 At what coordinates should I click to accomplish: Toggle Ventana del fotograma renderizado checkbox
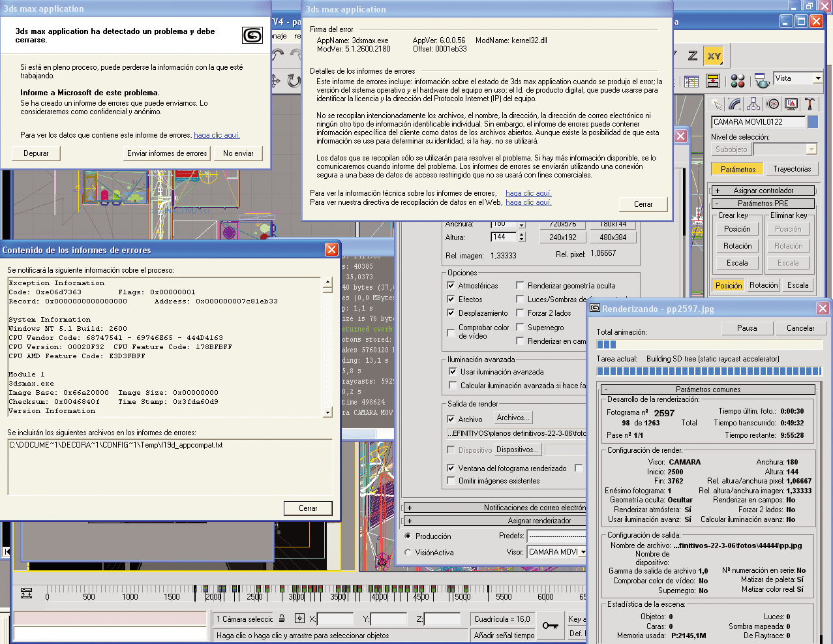pos(451,468)
